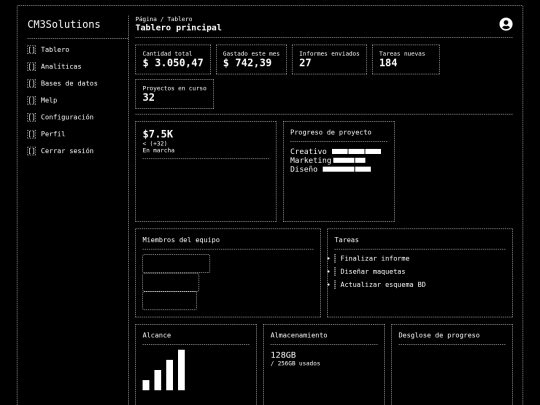Open the user profile avatar icon
540x405 pixels.
point(506,24)
